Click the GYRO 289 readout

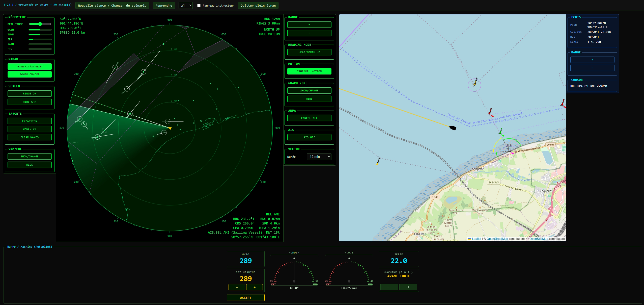tap(246, 261)
